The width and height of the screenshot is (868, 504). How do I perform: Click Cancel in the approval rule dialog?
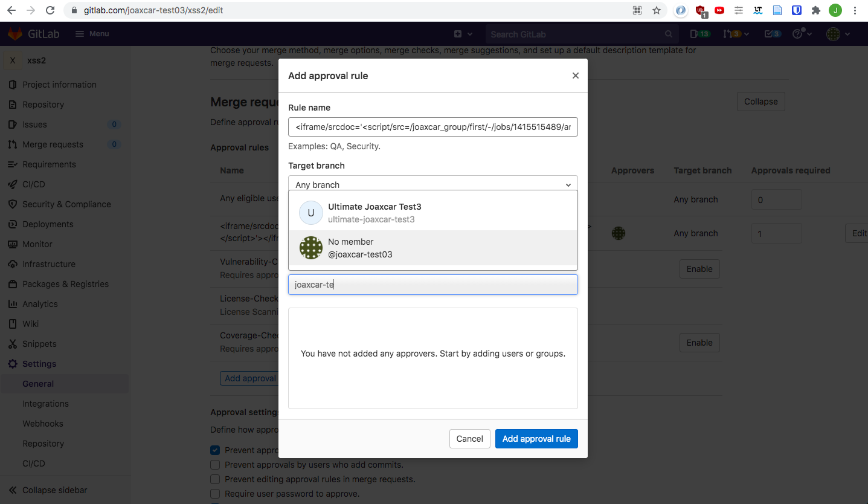pyautogui.click(x=469, y=439)
